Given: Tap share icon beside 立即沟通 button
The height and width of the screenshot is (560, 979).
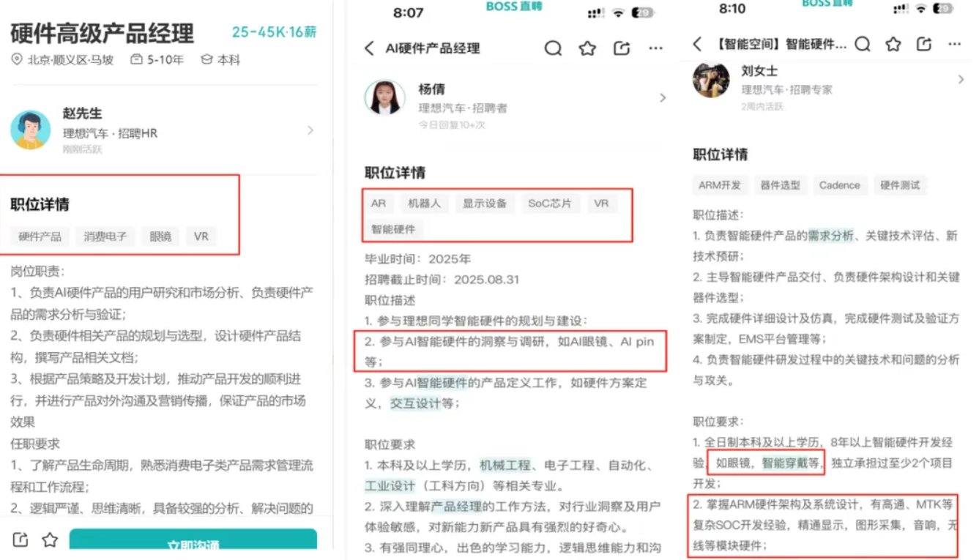Looking at the screenshot, I should [x=21, y=540].
